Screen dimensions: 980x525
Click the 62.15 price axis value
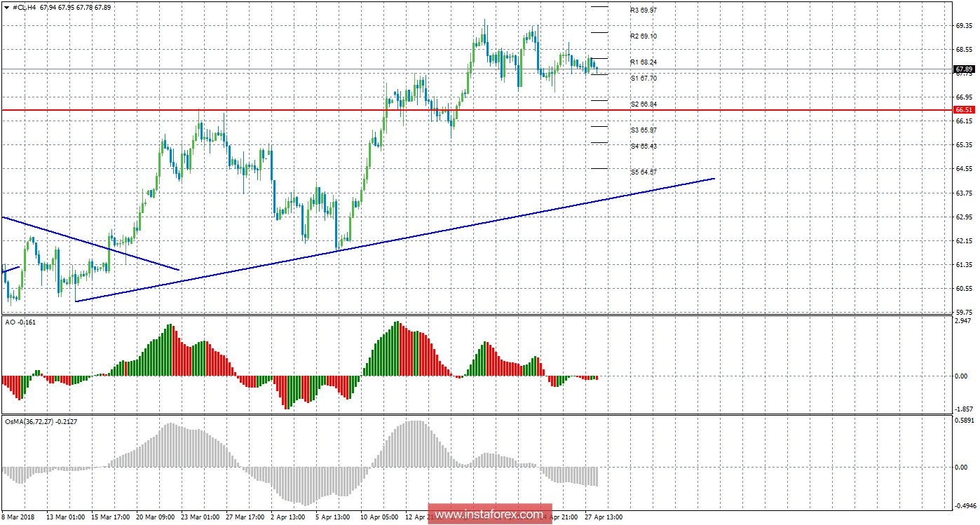[x=963, y=241]
